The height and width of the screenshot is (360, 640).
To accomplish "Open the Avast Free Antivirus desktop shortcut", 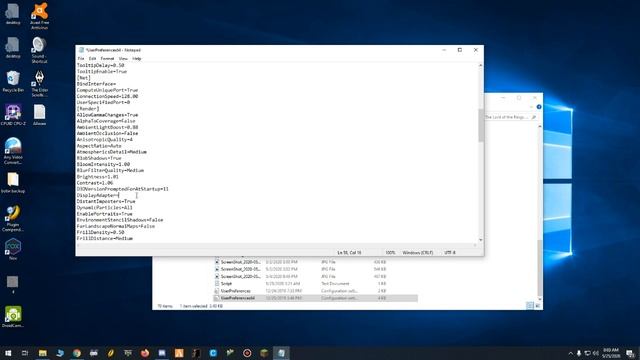I will pyautogui.click(x=40, y=16).
